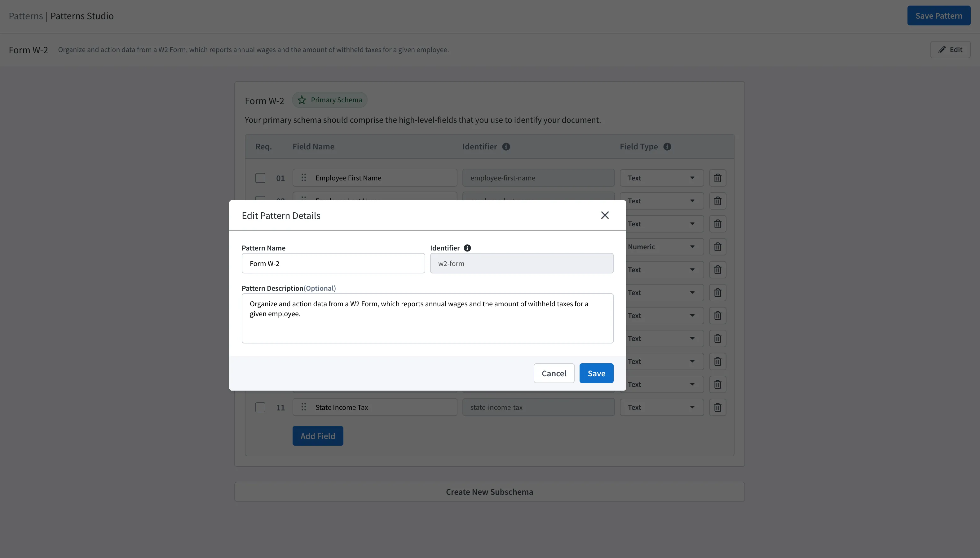This screenshot has width=980, height=558.
Task: Delete the Employee First Name field
Action: coord(717,178)
